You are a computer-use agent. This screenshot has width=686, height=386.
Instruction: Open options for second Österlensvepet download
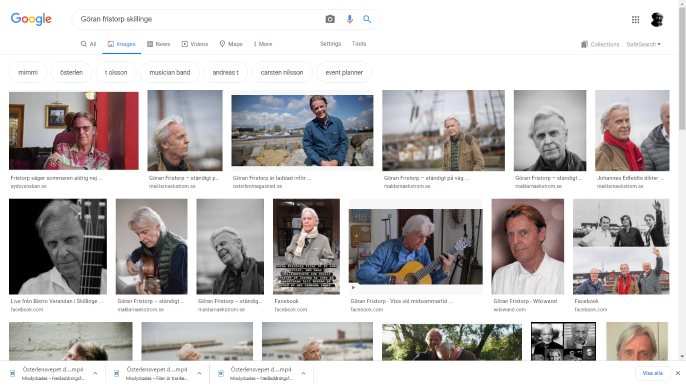[x=199, y=373]
